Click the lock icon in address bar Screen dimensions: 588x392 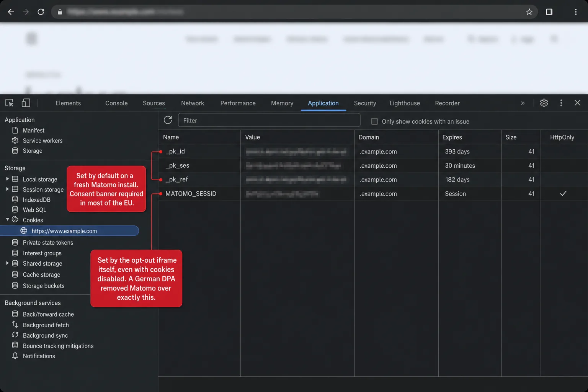click(60, 12)
